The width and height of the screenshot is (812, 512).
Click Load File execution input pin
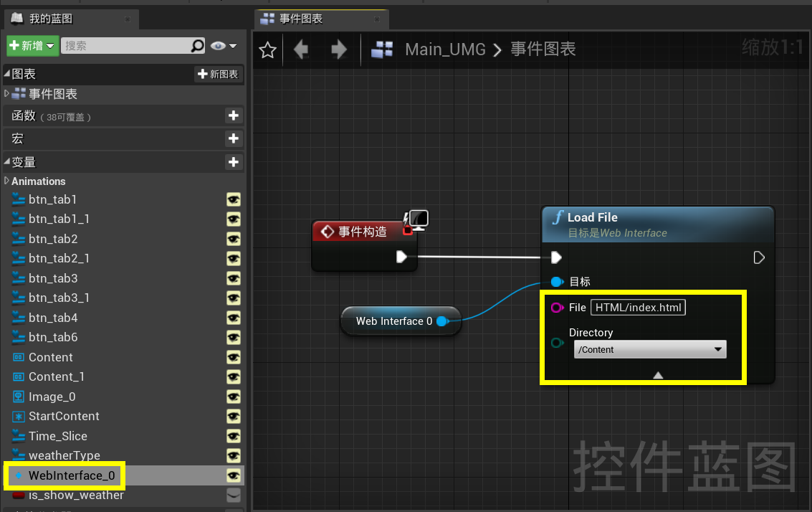click(556, 257)
